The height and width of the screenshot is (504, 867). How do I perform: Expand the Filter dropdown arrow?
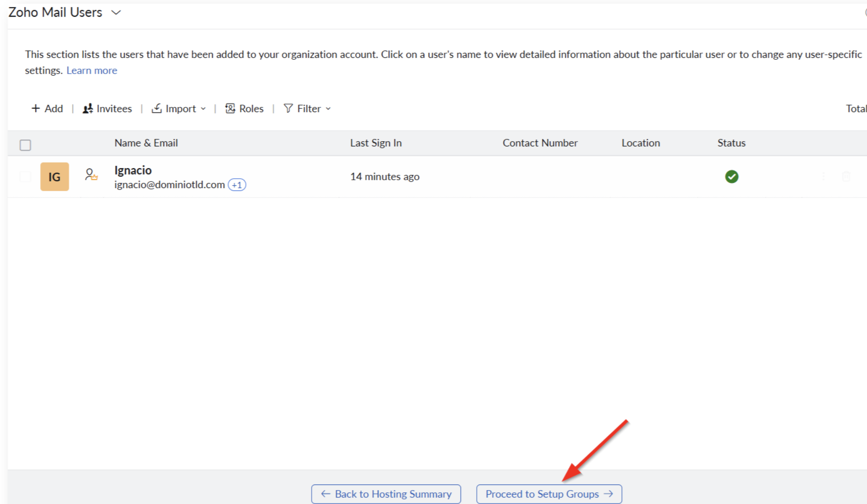[328, 108]
